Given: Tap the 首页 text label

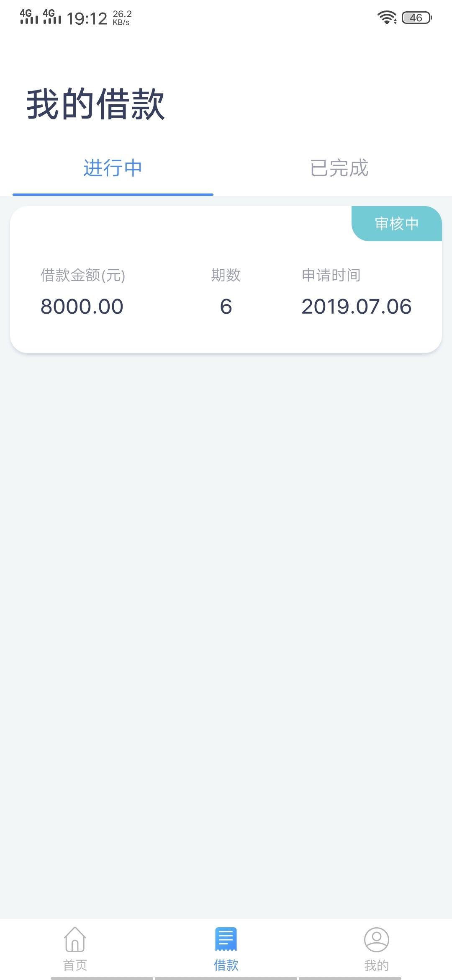Looking at the screenshot, I should tap(75, 965).
